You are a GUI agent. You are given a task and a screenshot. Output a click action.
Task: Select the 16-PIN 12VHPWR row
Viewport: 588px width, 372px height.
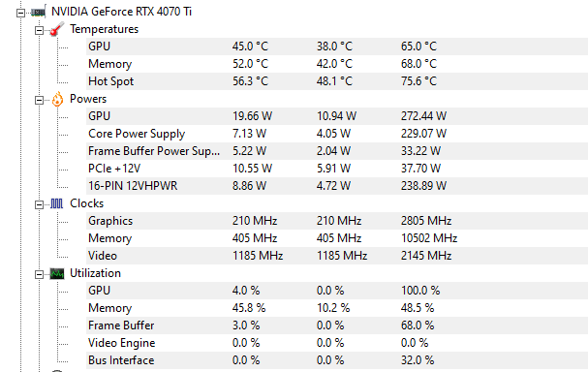click(x=337, y=186)
